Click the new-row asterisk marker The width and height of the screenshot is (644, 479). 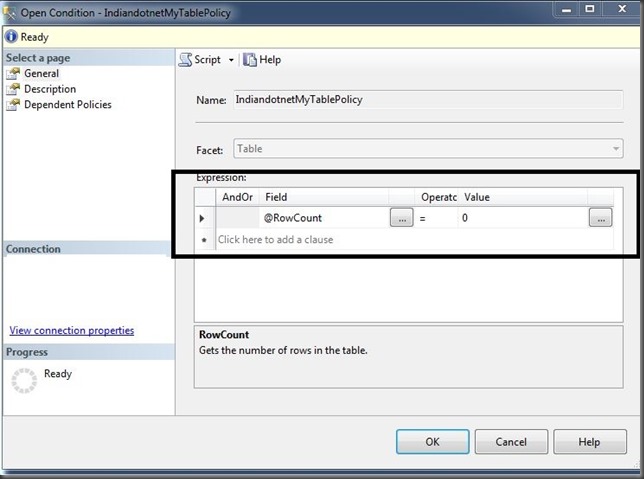[205, 240]
